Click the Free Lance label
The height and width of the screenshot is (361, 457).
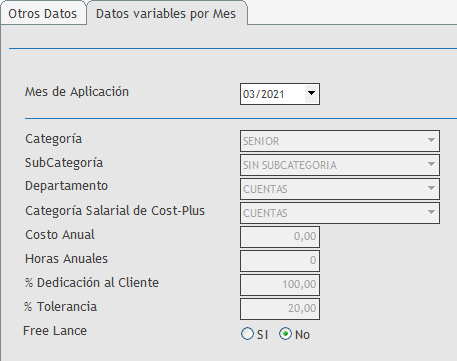pyautogui.click(x=55, y=331)
